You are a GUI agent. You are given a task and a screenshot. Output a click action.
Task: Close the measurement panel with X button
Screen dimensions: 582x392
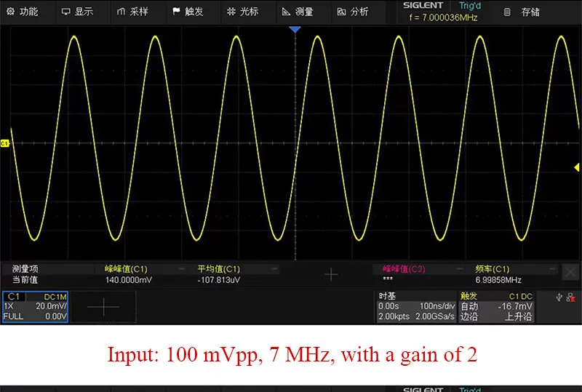[570, 273]
